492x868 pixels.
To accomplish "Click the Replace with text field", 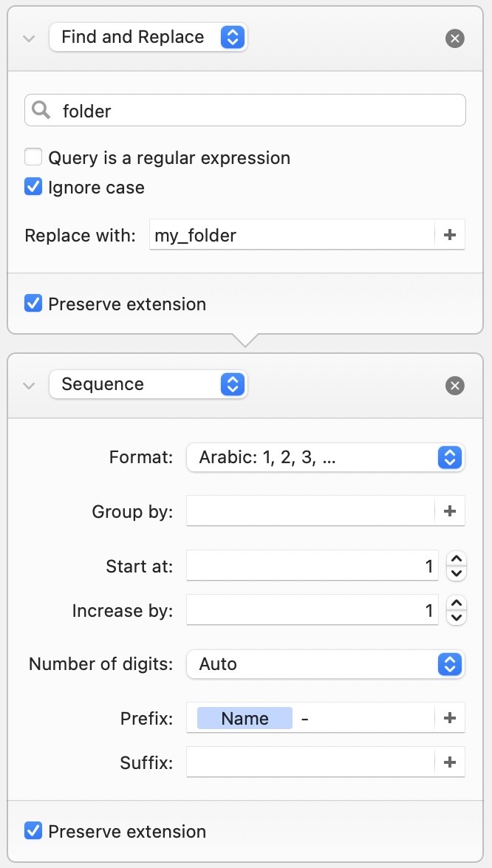I will (x=292, y=235).
